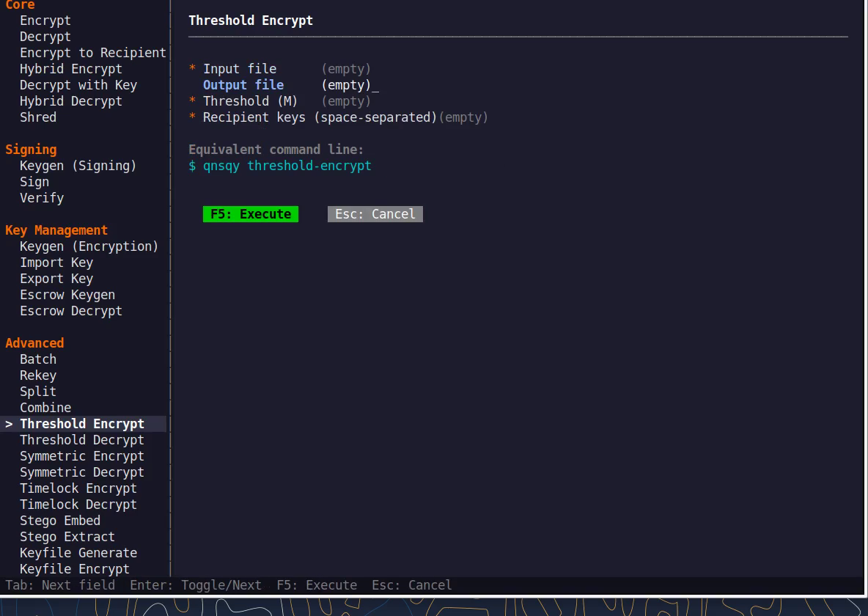Click 'Enter: Toggle/Next' status hint
This screenshot has width=868, height=616.
coord(196,585)
